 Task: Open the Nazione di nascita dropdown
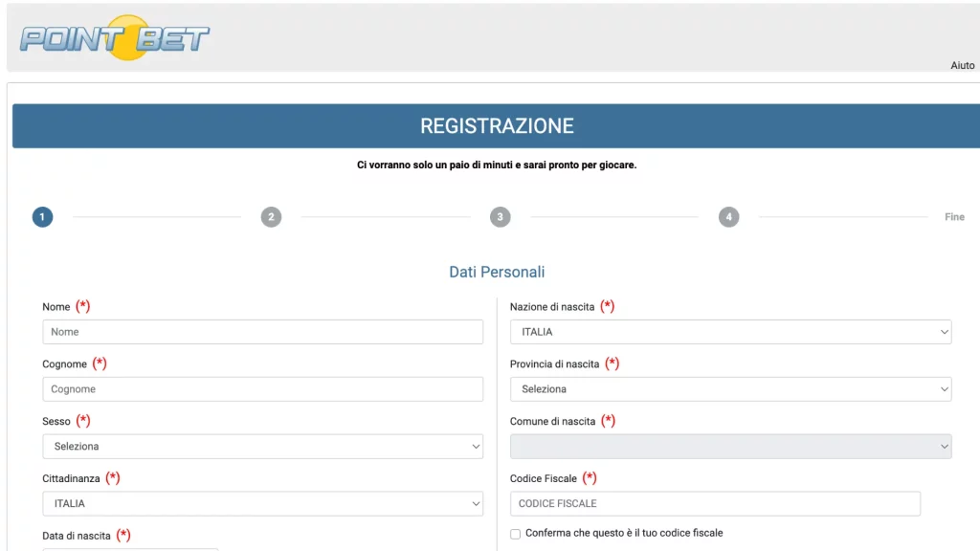pyautogui.click(x=730, y=332)
